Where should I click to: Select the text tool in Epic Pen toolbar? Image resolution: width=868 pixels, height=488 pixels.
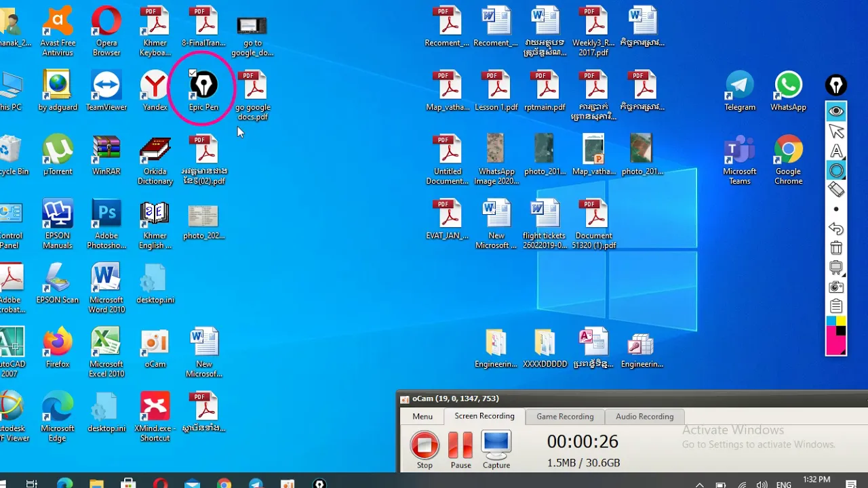pyautogui.click(x=836, y=151)
